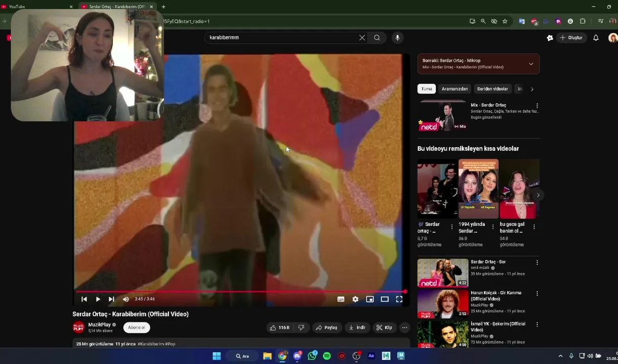Enter fullscreen video mode
618x364 pixels.
click(x=399, y=299)
